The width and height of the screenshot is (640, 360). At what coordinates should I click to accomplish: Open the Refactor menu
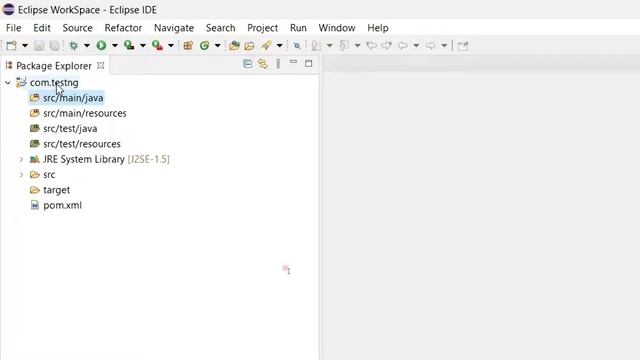click(123, 28)
